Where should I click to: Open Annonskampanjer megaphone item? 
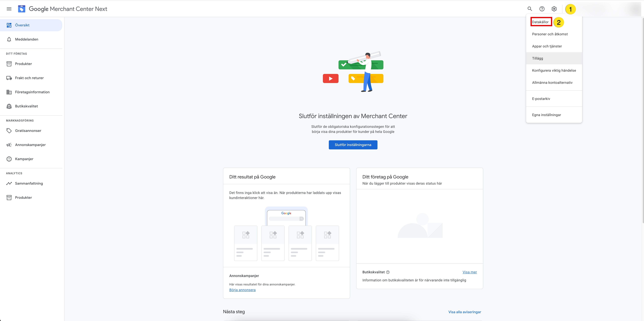point(30,145)
